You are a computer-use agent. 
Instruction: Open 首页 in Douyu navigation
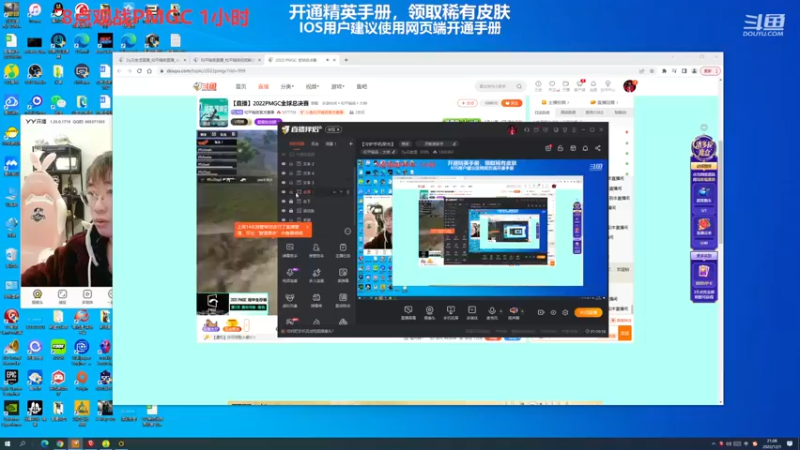click(x=241, y=87)
